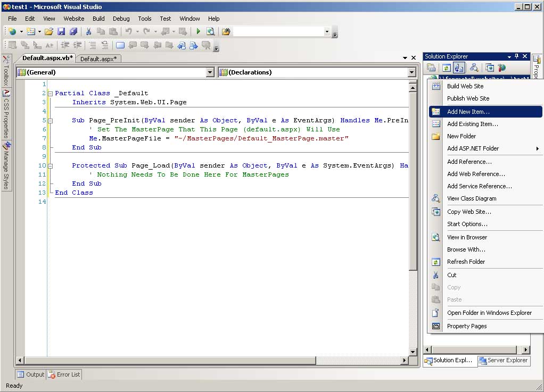Click editor vertical scrollbar down arrow
Image resolution: width=544 pixels, height=392 pixels.
tap(413, 352)
